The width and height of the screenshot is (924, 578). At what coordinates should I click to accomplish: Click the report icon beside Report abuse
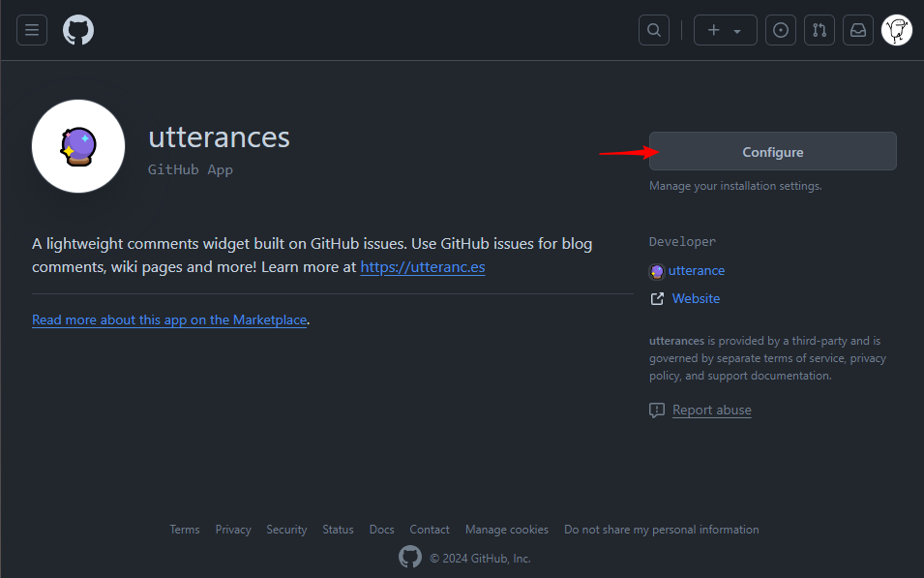[656, 411]
